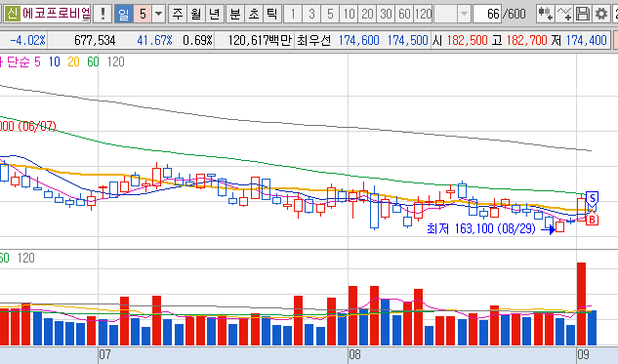The height and width of the screenshot is (364, 618).
Task: Click the 08 month marker on time axis
Action: click(354, 354)
